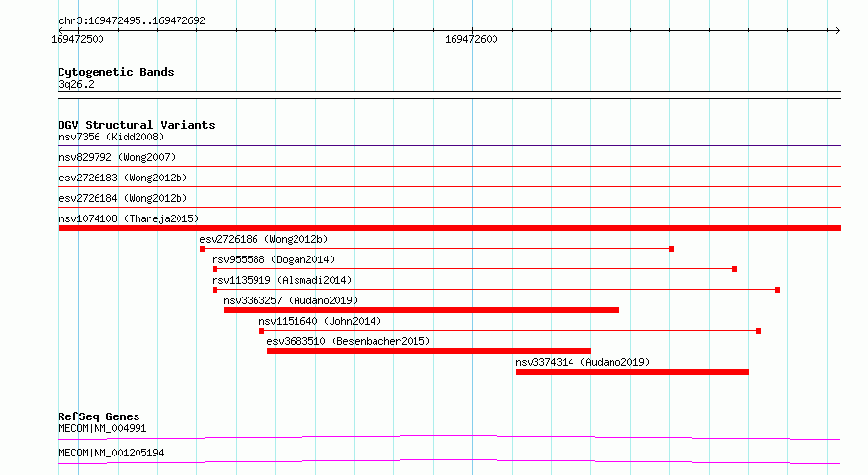Select nsv1135919 (Alsmadi2014) variant label
The width and height of the screenshot is (868, 475).
point(282,280)
